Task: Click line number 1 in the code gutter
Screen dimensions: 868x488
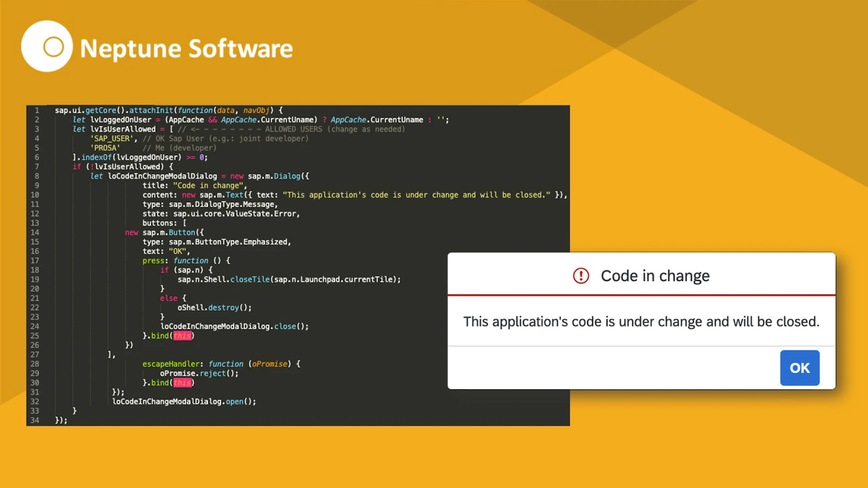Action: 37,110
